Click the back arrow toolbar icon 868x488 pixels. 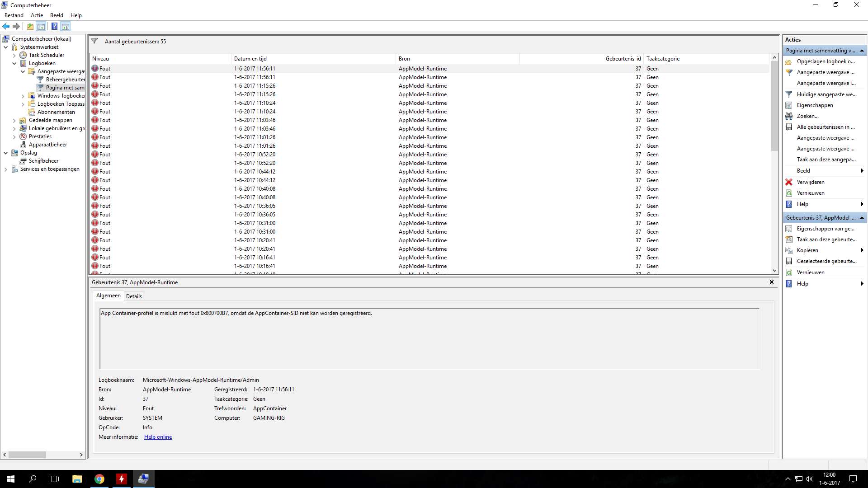6,26
